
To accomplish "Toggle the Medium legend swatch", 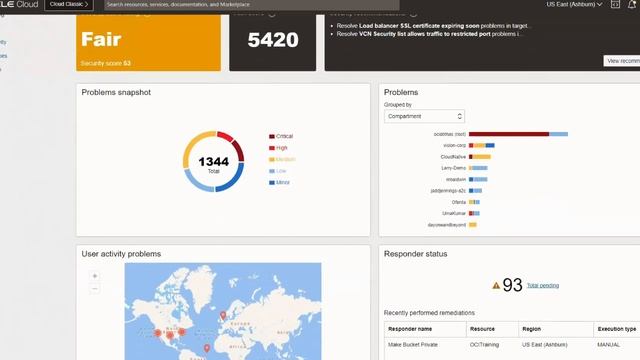I will click(272, 160).
